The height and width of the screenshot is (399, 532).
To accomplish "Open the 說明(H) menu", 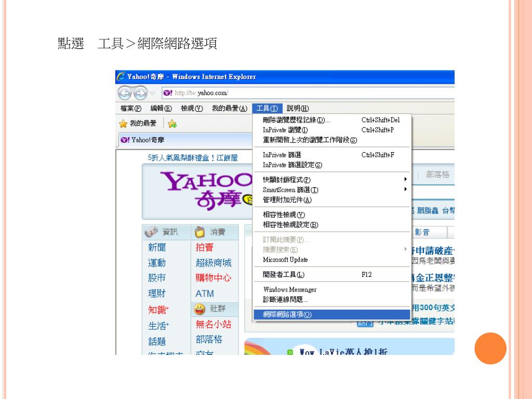I will (x=298, y=108).
